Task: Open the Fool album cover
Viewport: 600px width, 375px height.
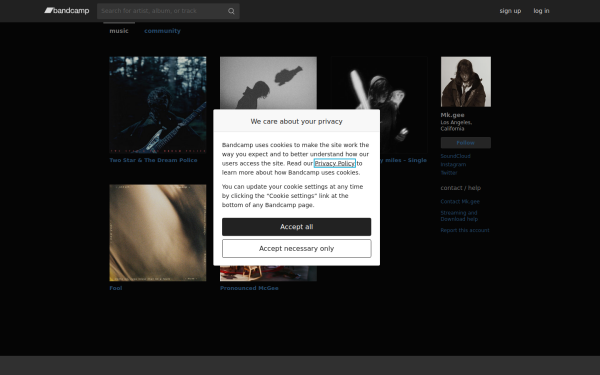Action: [x=158, y=233]
